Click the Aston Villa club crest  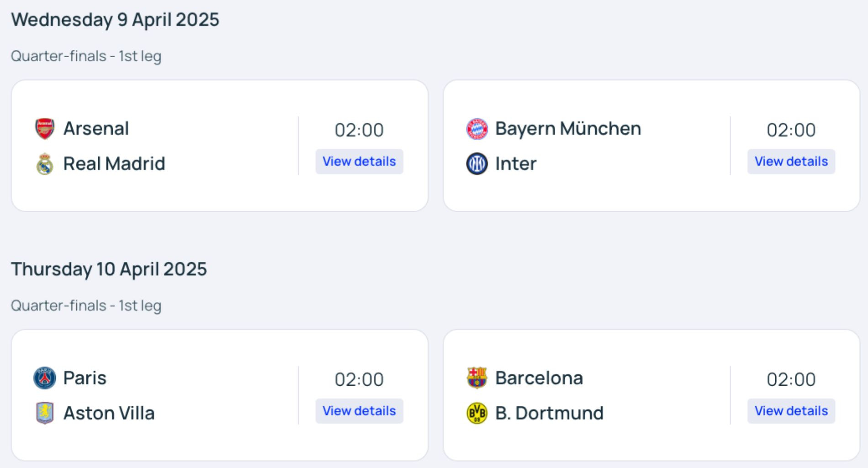coord(45,413)
